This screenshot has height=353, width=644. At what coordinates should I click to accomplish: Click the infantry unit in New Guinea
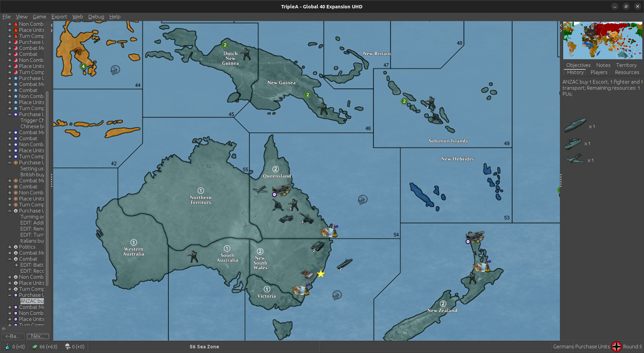tap(323, 109)
